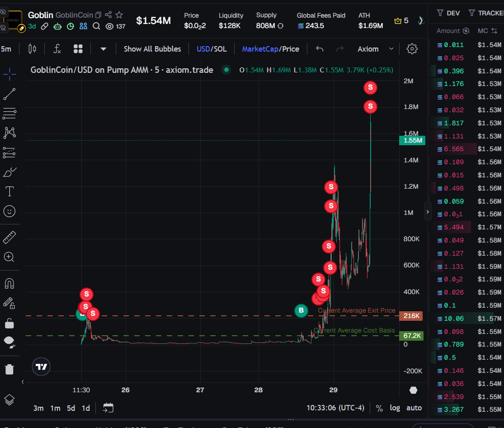
Task: Select the ruler measure tool
Action: pyautogui.click(x=9, y=238)
